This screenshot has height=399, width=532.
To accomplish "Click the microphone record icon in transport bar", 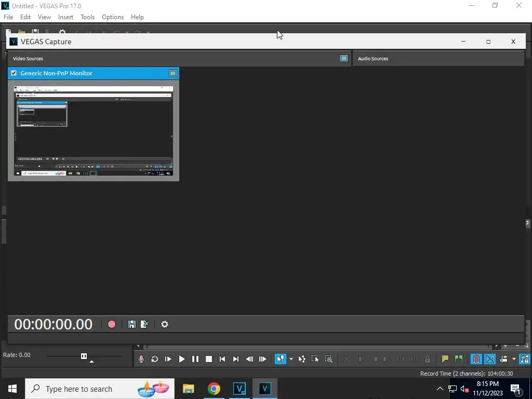I will point(141,359).
